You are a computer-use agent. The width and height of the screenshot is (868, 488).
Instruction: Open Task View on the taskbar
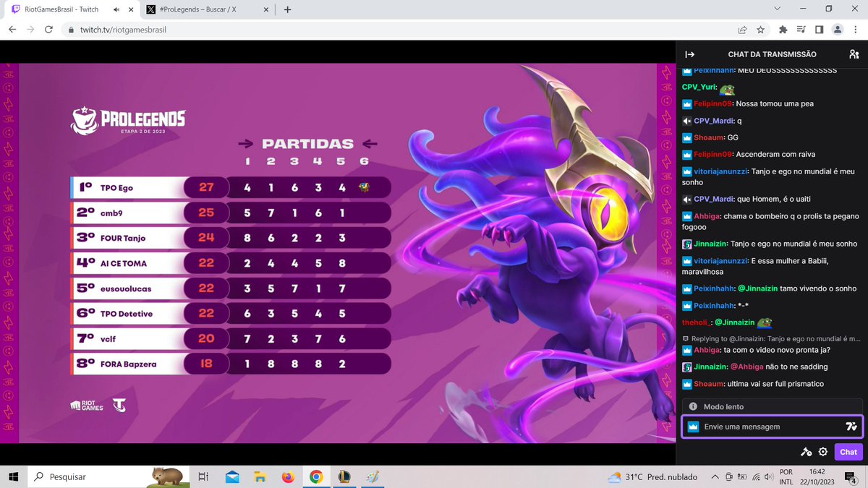tap(203, 476)
